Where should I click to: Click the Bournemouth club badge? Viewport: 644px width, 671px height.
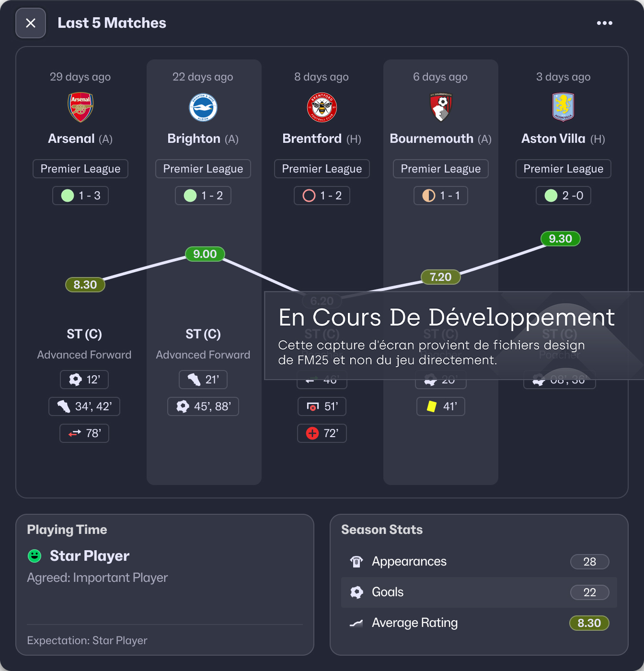[440, 107]
